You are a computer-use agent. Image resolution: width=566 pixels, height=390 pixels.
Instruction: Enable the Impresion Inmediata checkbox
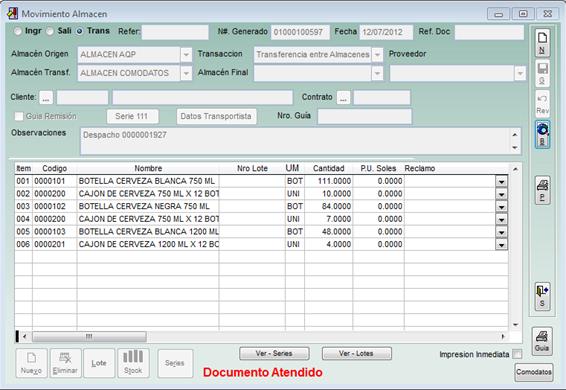click(517, 354)
